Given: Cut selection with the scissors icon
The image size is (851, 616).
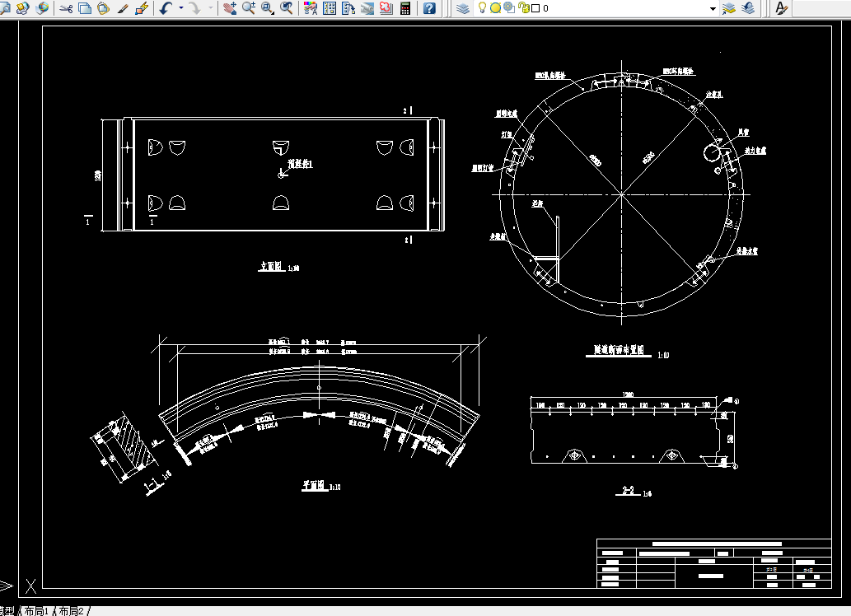Looking at the screenshot, I should click(66, 8).
